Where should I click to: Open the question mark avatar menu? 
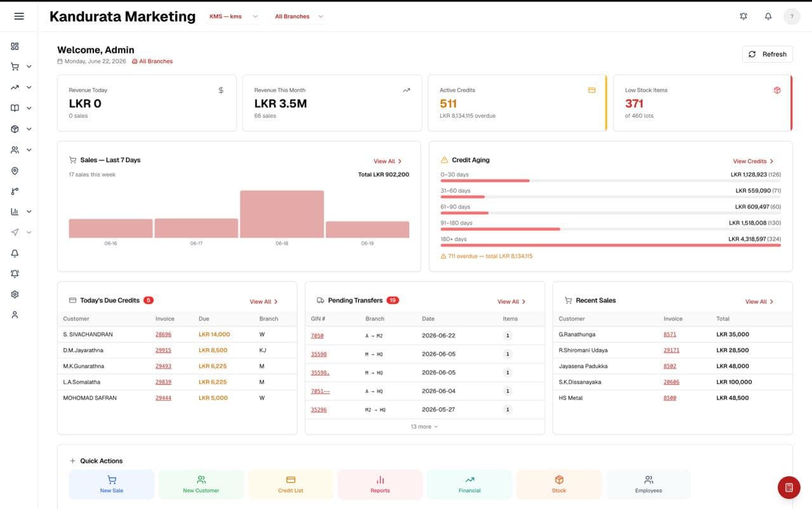click(x=792, y=16)
